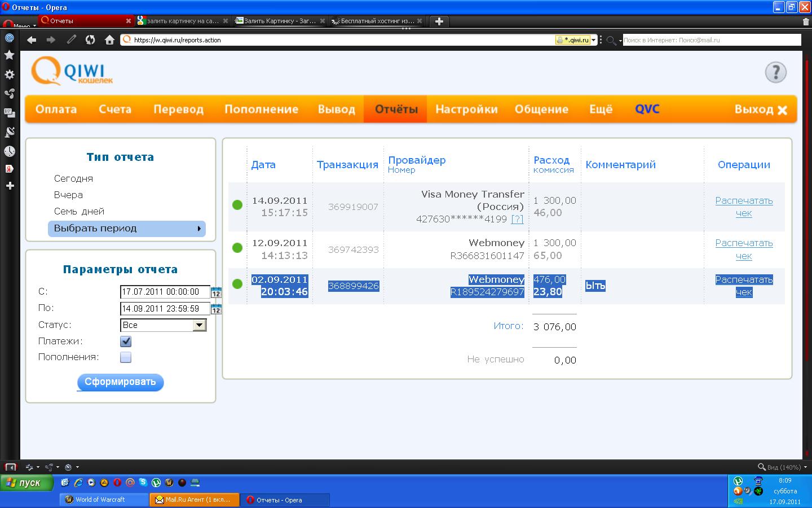Viewport: 812px width, 508px height.
Task: Click the status icon of the 12.09.2011 transaction
Action: [x=237, y=247]
